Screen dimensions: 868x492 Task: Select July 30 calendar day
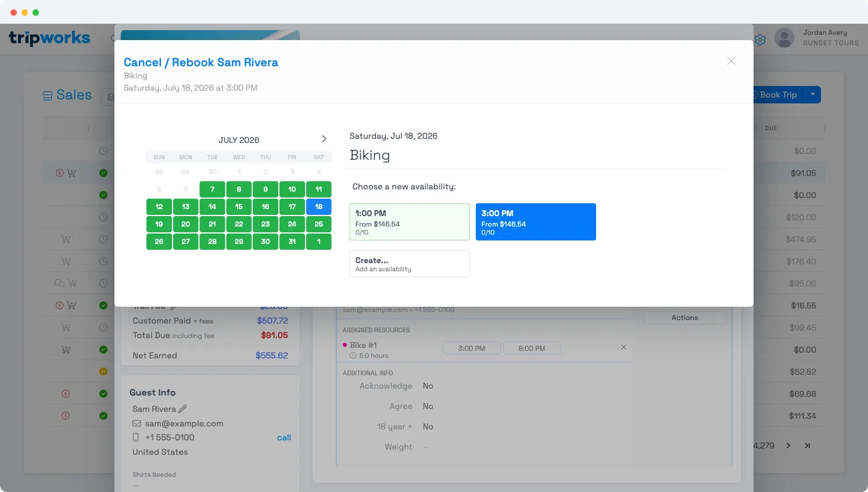click(266, 242)
